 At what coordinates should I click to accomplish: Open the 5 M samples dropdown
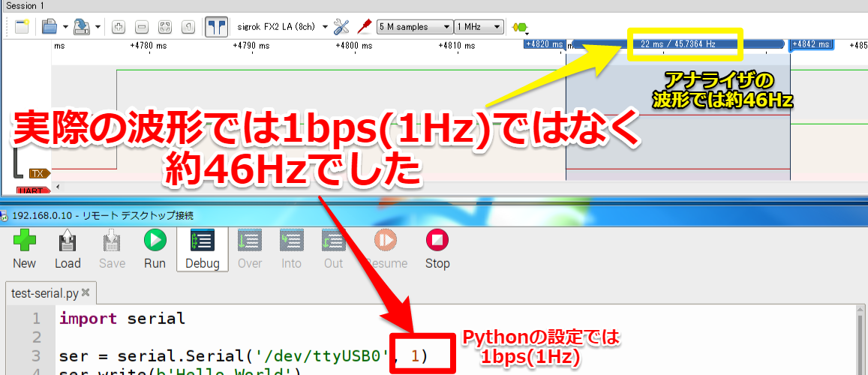[x=413, y=26]
